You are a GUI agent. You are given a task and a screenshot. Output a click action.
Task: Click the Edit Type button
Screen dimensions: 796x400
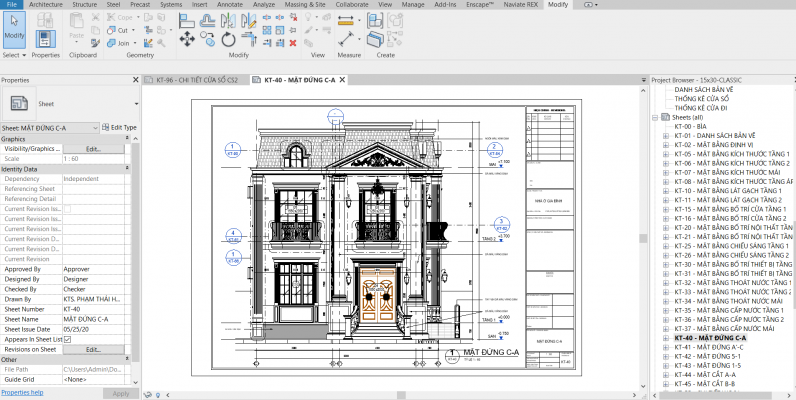(120, 128)
